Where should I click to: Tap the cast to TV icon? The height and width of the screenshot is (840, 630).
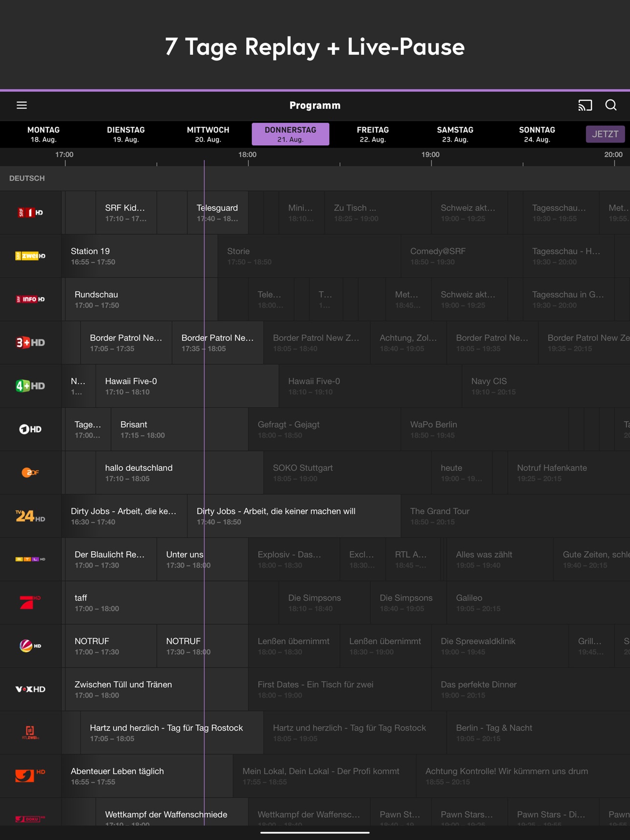[585, 105]
